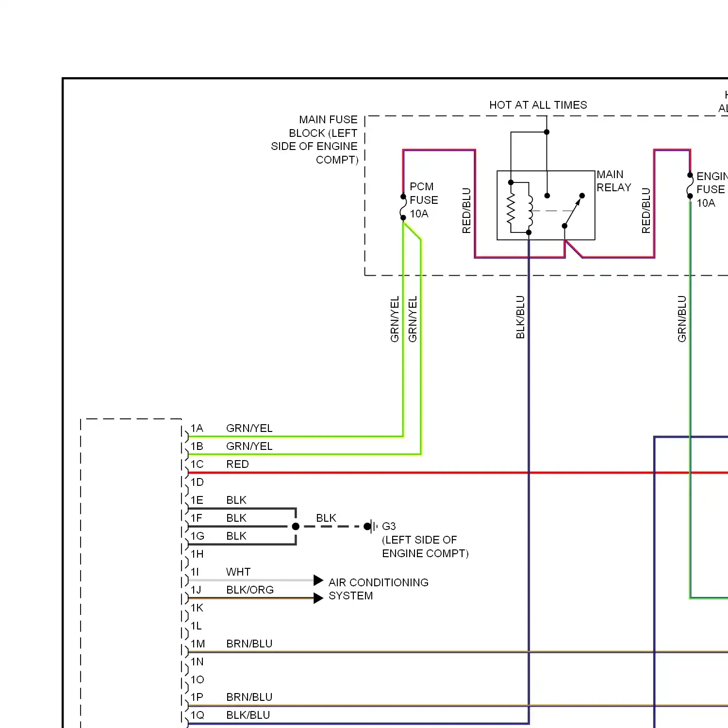Select connector pin 1K label
728x728 pixels.
pos(197,608)
